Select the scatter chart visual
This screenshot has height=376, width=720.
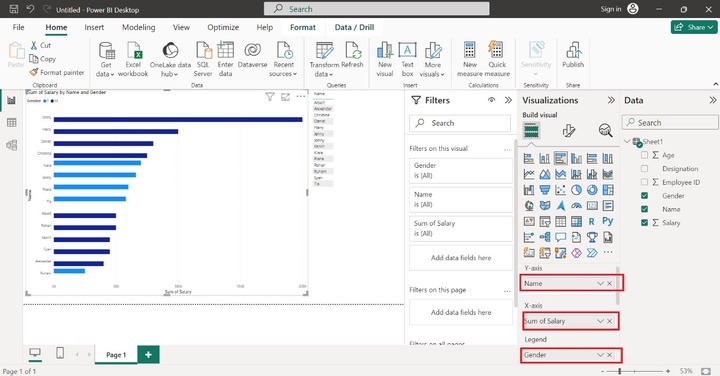[x=560, y=190]
